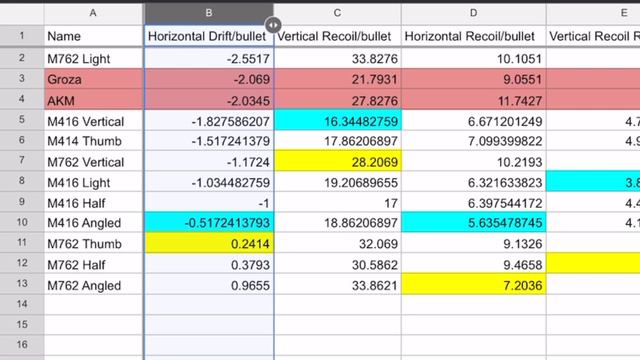Click the cell with value 10.1051

point(473,59)
